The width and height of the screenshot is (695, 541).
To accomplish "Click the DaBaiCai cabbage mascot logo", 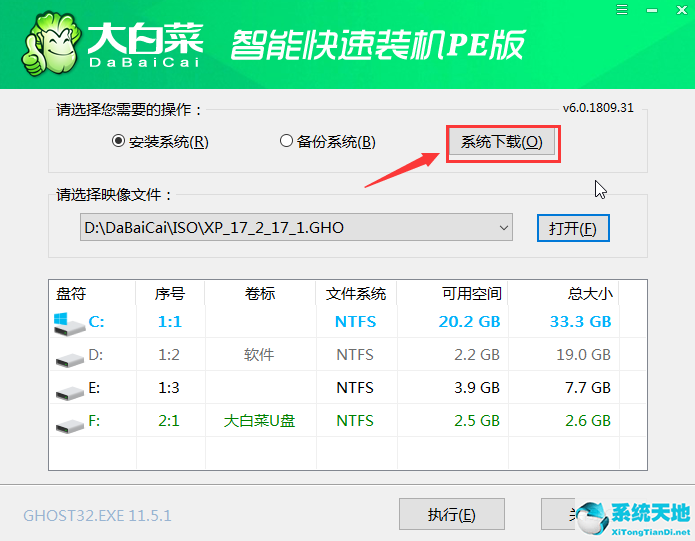I will (x=52, y=43).
